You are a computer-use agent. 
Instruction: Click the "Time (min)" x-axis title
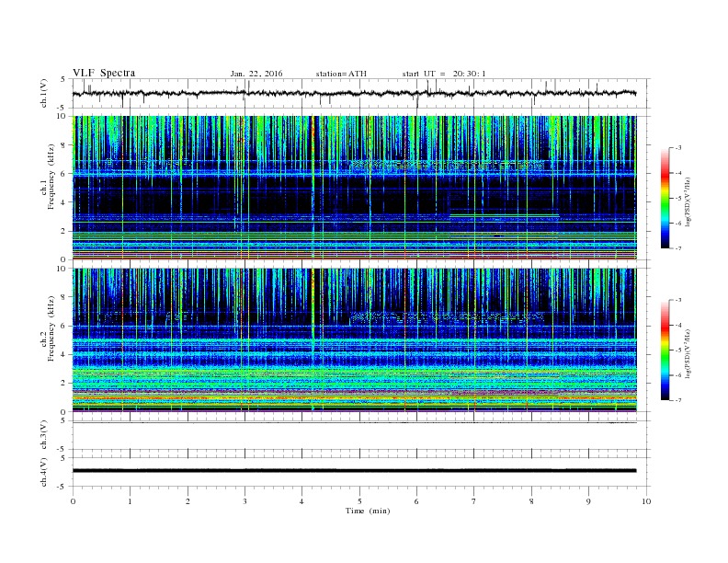point(368,511)
